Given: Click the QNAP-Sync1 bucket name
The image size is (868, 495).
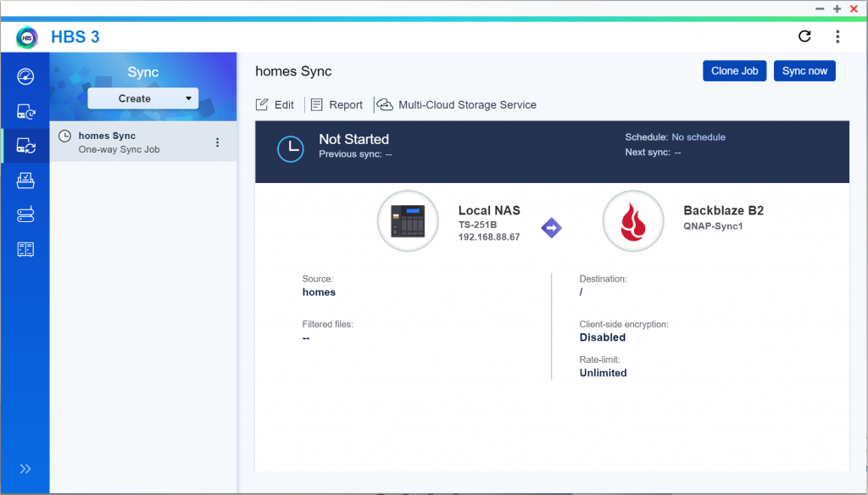Looking at the screenshot, I should (713, 226).
